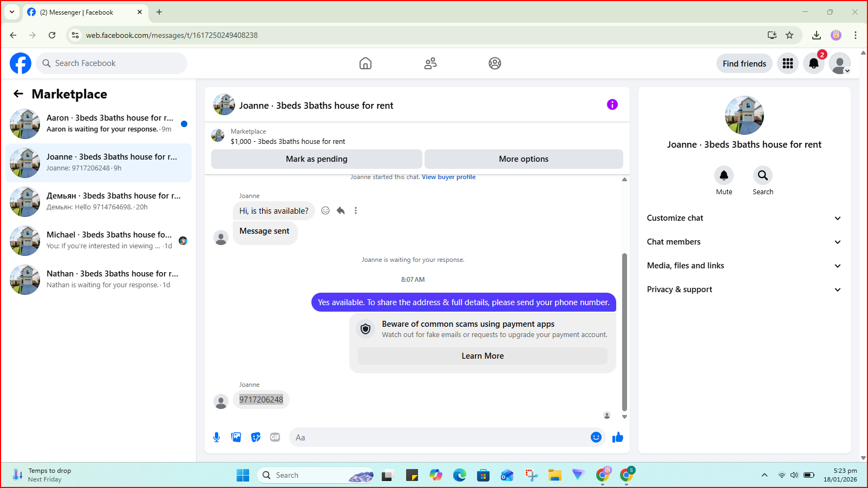Viewport: 868px width, 488px height.
Task: Open Friends icon in top navigation
Action: coord(430,63)
